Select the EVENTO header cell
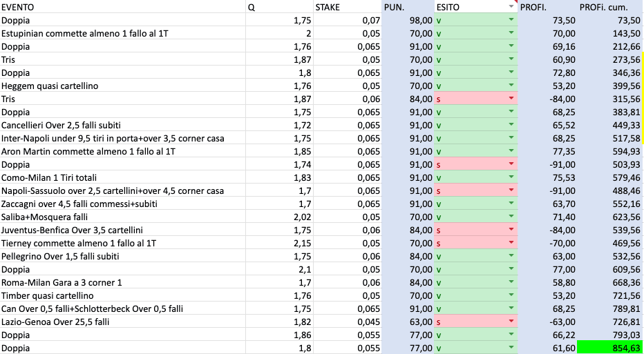This screenshot has height=354, width=644. (123, 7)
